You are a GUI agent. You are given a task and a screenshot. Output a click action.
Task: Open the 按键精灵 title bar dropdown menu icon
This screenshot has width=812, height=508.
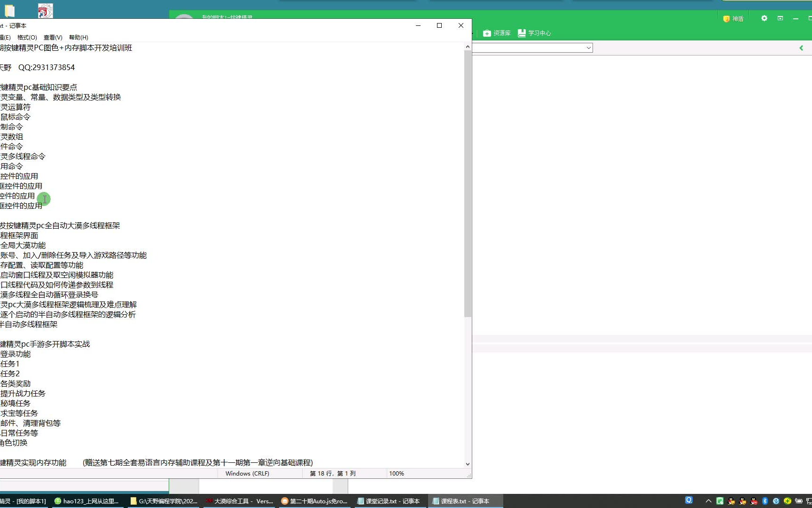780,18
